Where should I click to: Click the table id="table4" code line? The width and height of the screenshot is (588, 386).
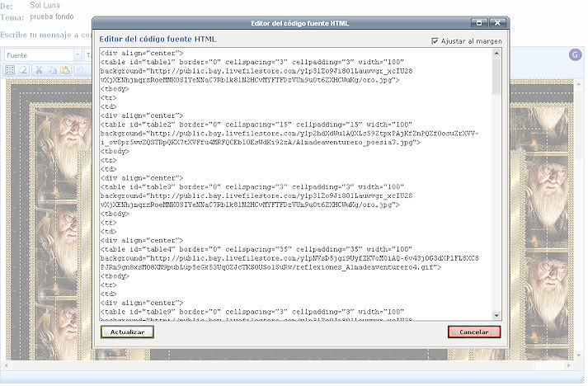pos(256,249)
